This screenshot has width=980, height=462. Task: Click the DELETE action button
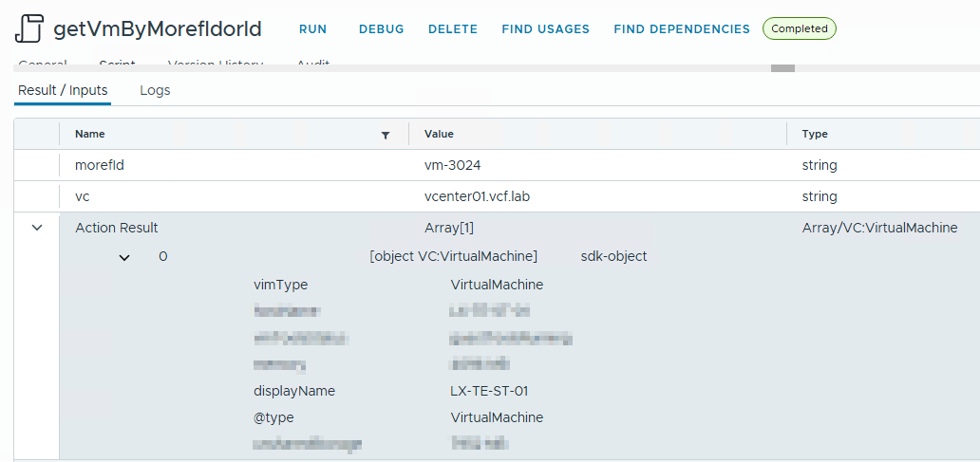(453, 29)
